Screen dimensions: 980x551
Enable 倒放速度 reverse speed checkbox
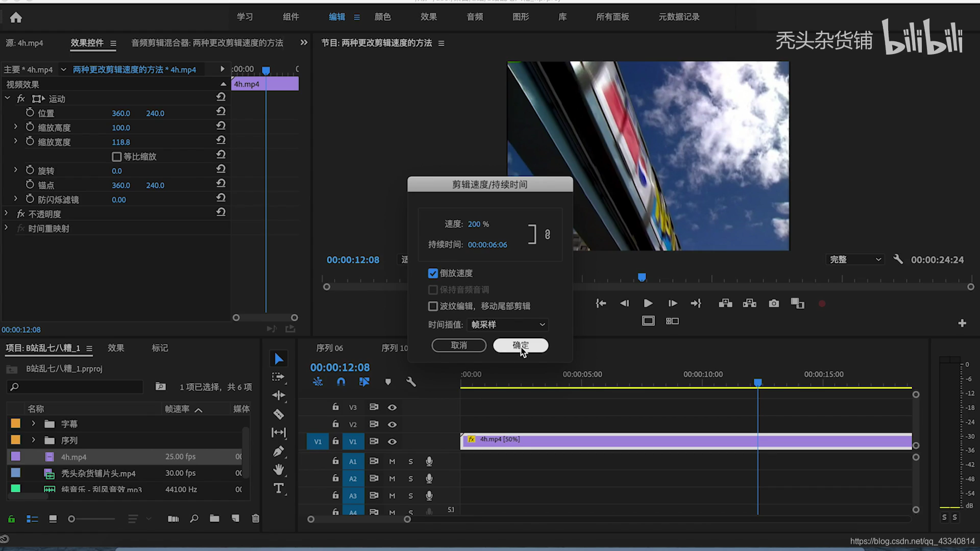click(x=432, y=273)
